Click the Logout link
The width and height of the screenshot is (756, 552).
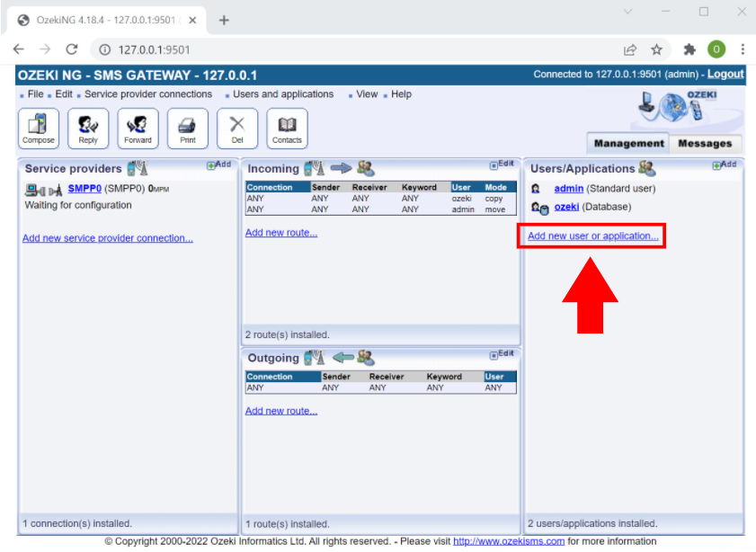coord(725,75)
